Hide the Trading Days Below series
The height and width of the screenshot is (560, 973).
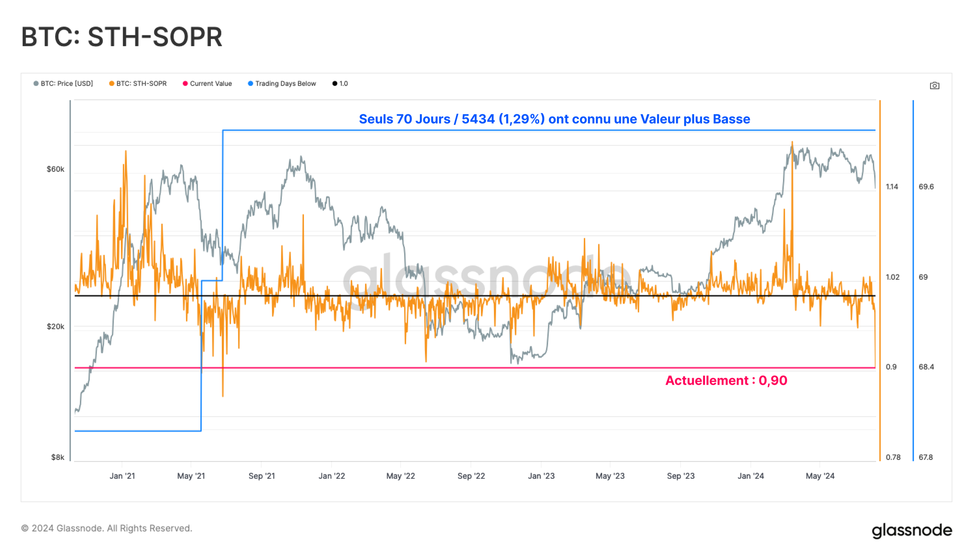pyautogui.click(x=286, y=84)
